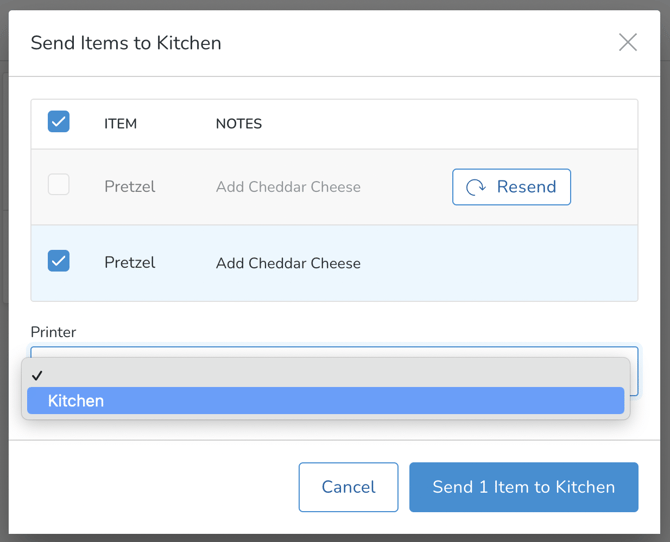This screenshot has height=542, width=670.
Task: Check the unchecked first Pretzel checkbox
Action: [59, 184]
